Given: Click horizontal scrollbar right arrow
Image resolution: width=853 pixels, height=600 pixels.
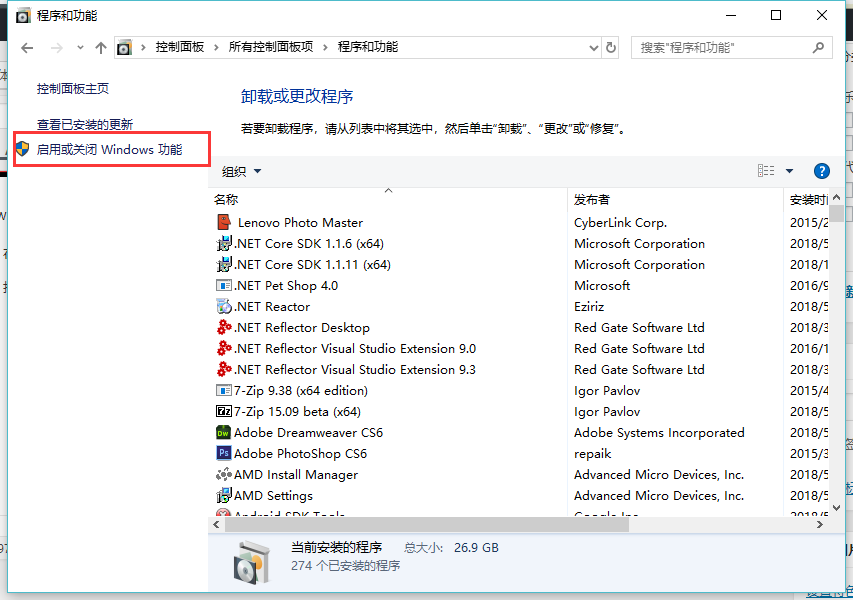Looking at the screenshot, I should (x=820, y=525).
